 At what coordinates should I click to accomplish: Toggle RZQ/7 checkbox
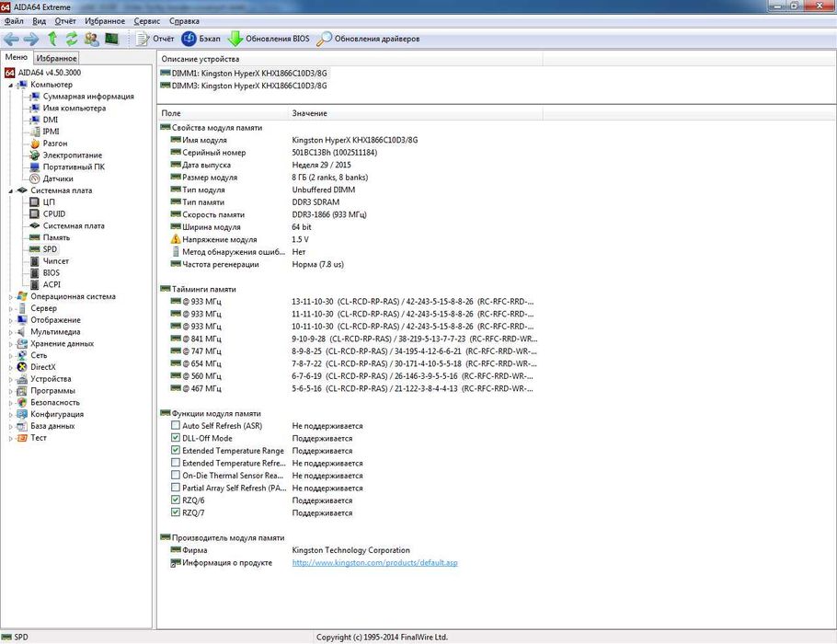[175, 512]
